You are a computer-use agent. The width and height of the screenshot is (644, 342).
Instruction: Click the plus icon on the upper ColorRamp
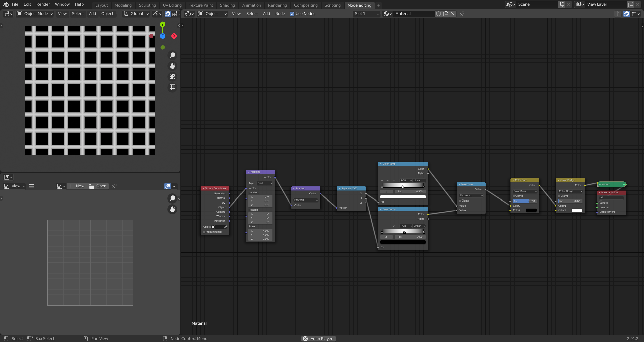coord(382,180)
